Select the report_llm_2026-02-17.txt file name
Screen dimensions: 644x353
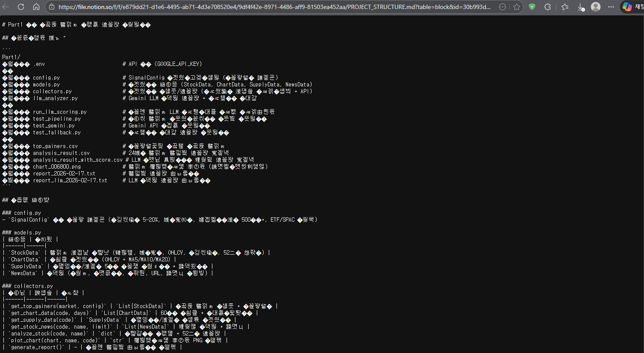(x=70, y=180)
